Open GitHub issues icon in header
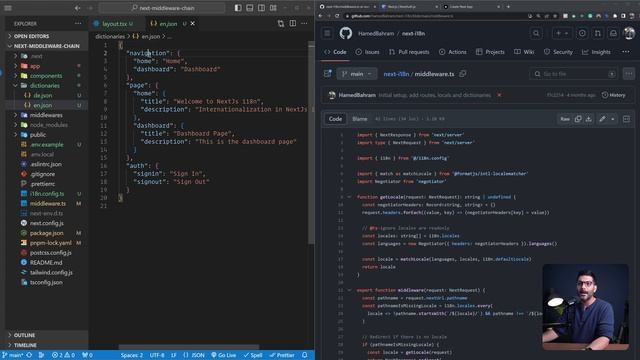640x360 pixels. point(582,33)
